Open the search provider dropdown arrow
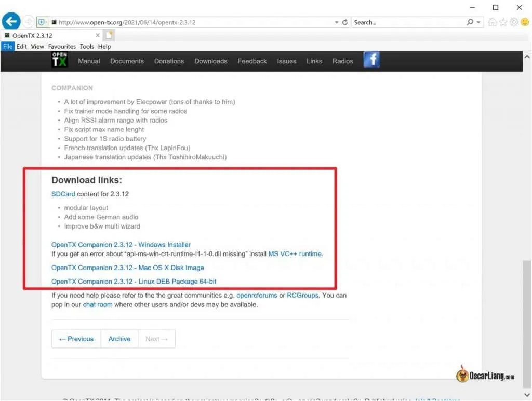 [478, 22]
